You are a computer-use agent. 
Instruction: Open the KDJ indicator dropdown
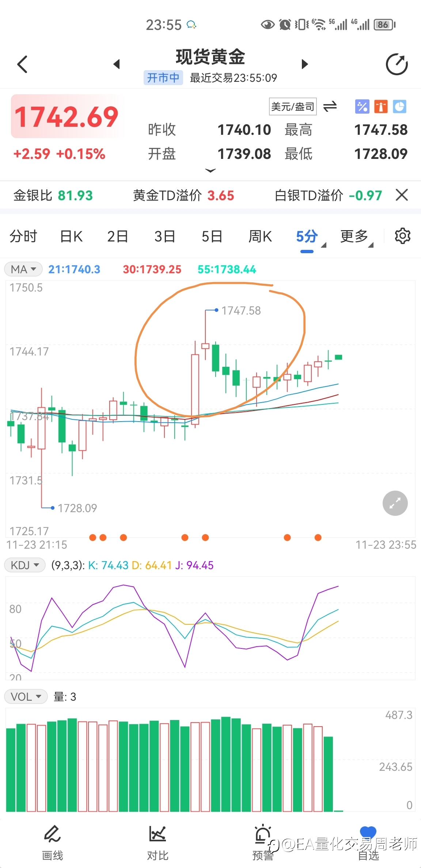(x=25, y=565)
